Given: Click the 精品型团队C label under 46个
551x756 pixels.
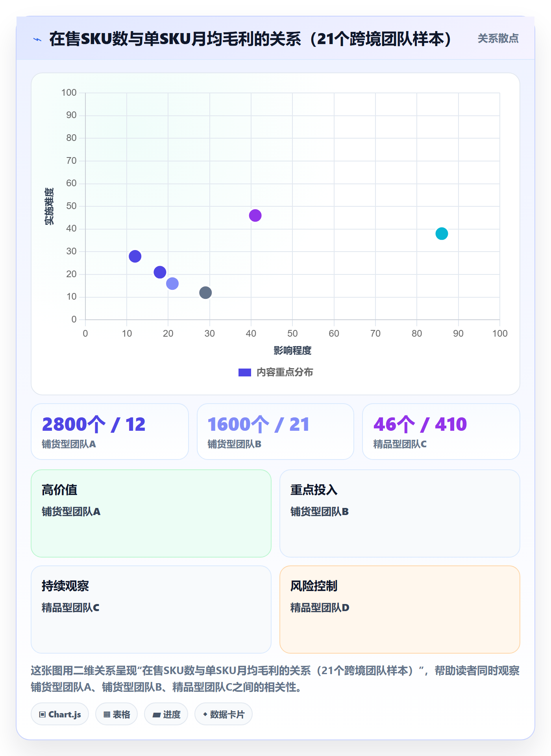Looking at the screenshot, I should point(400,444).
